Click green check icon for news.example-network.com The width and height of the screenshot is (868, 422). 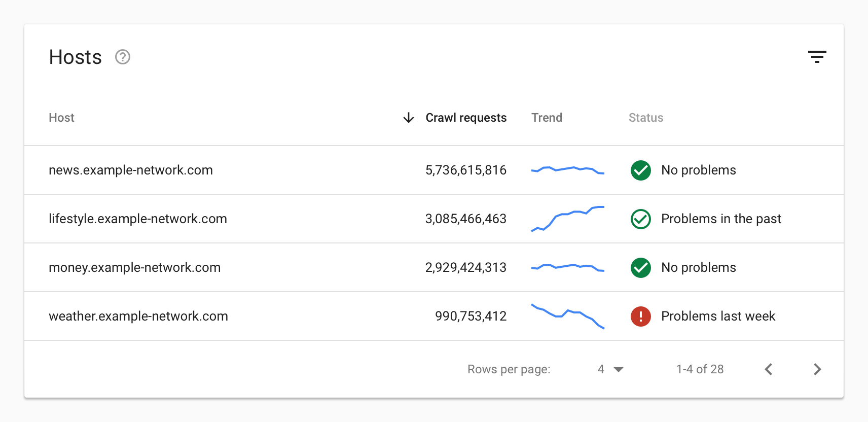pos(640,170)
